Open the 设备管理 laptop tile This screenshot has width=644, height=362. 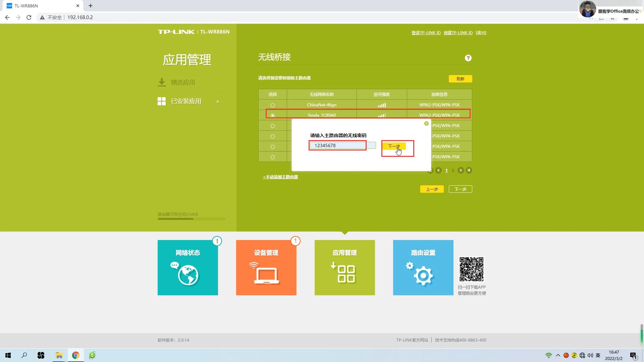point(266,267)
